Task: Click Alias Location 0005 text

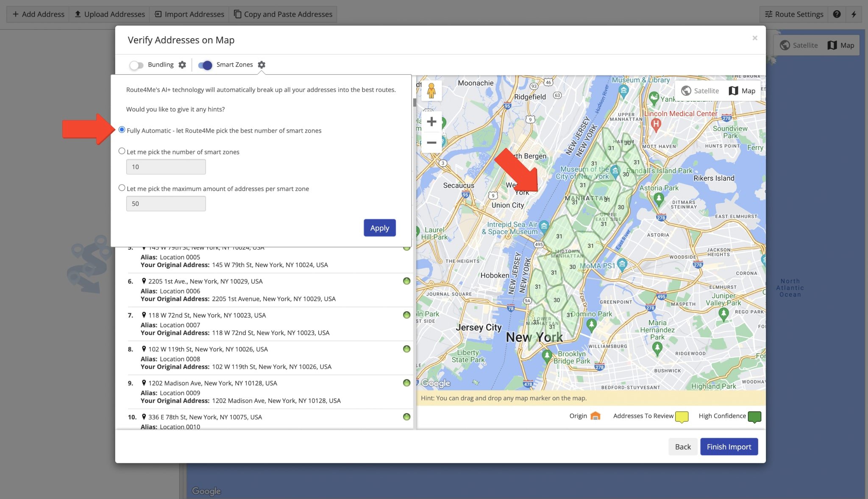Action: pyautogui.click(x=170, y=257)
